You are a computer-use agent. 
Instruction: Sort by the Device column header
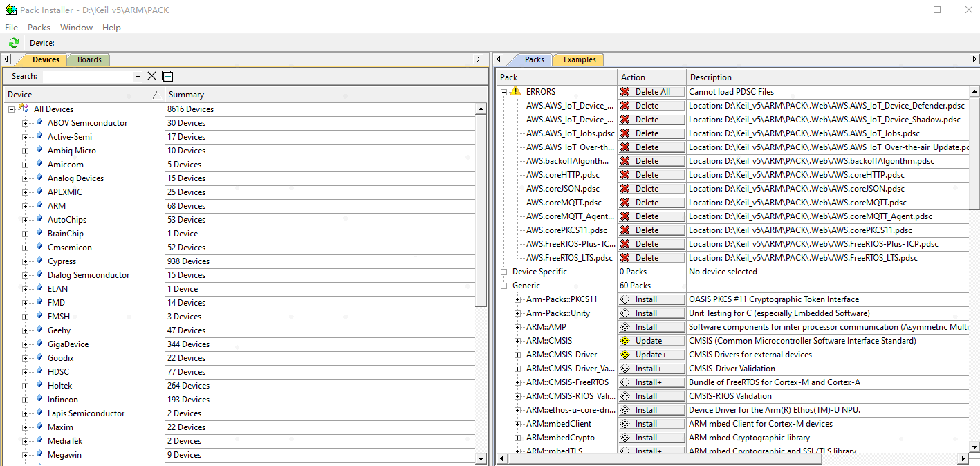click(x=83, y=95)
